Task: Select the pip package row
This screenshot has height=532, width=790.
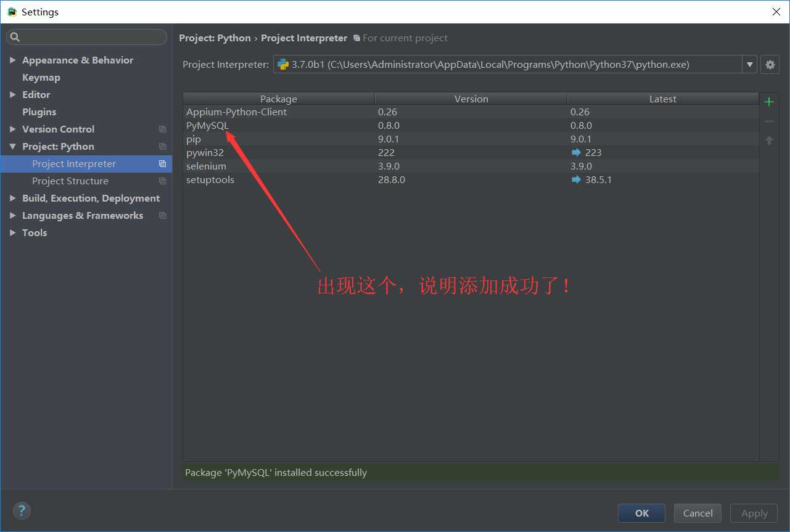Action: 471,139
